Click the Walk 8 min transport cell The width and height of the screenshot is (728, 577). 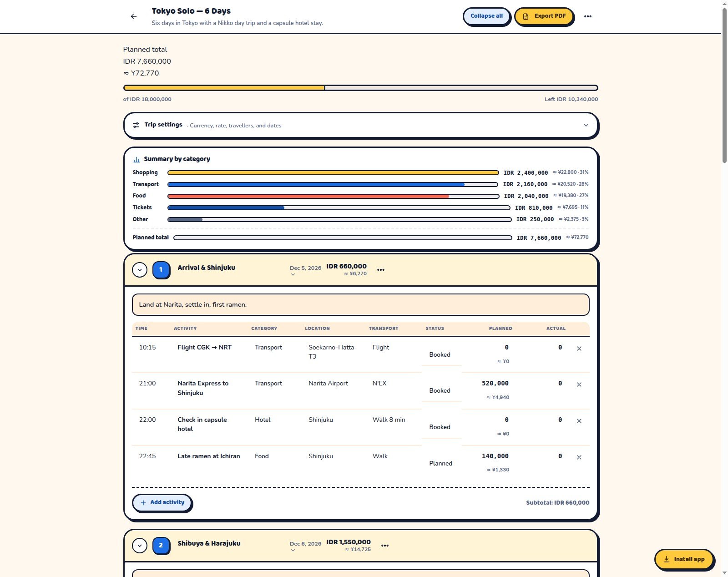tap(389, 420)
